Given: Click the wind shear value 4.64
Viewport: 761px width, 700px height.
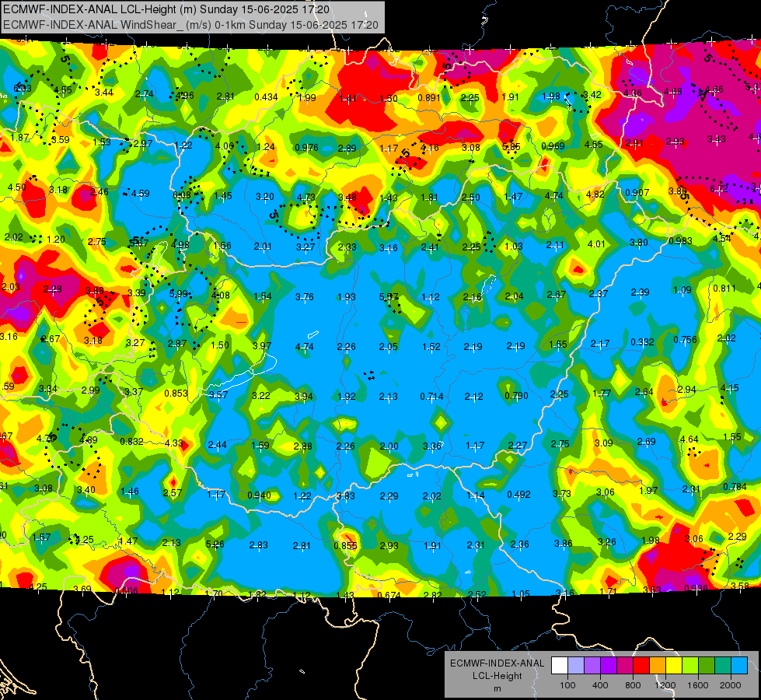Looking at the screenshot, I should (689, 439).
